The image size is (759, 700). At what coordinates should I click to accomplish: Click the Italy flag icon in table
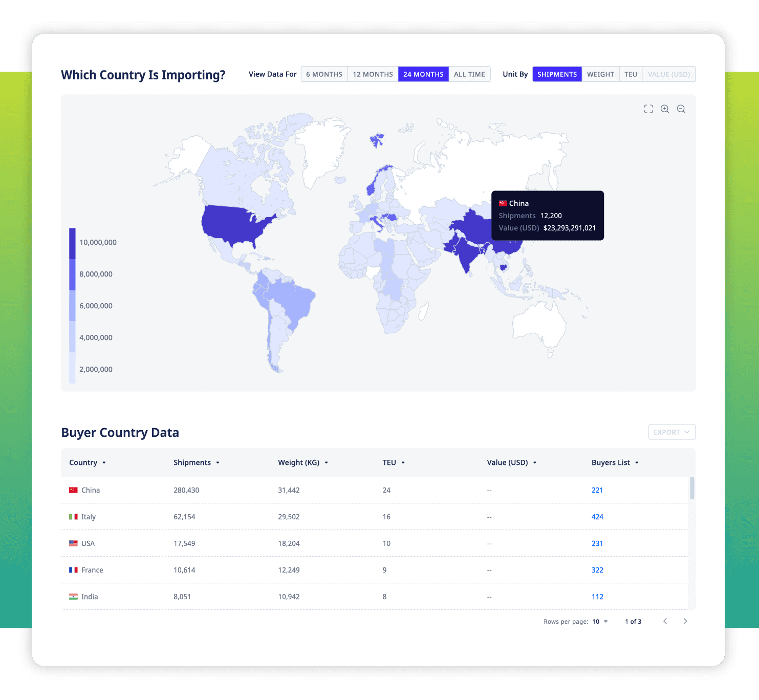pyautogui.click(x=73, y=517)
